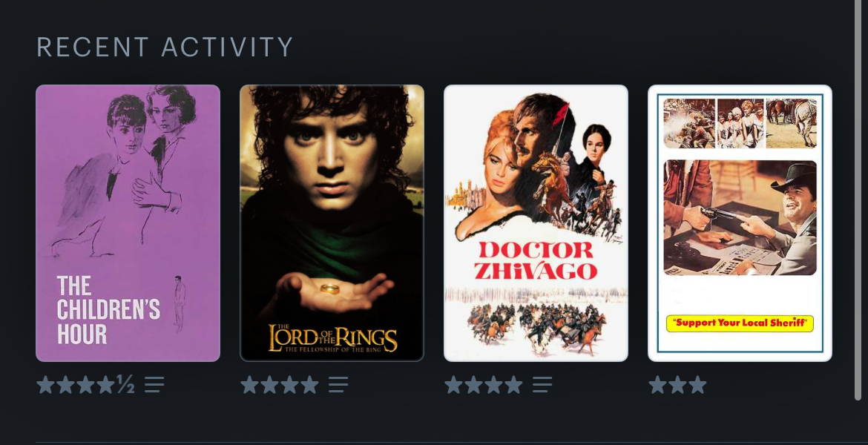Open The Children's Hour purple poster

(128, 223)
